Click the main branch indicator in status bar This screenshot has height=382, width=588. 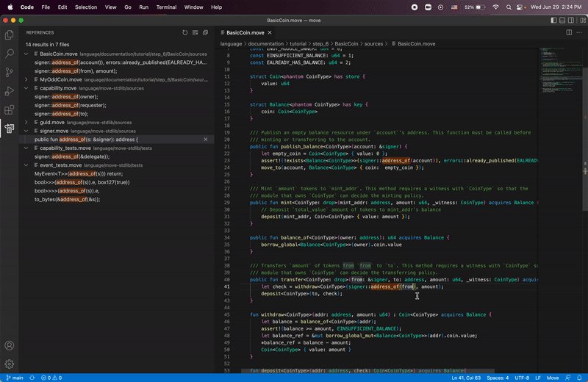(x=15, y=378)
